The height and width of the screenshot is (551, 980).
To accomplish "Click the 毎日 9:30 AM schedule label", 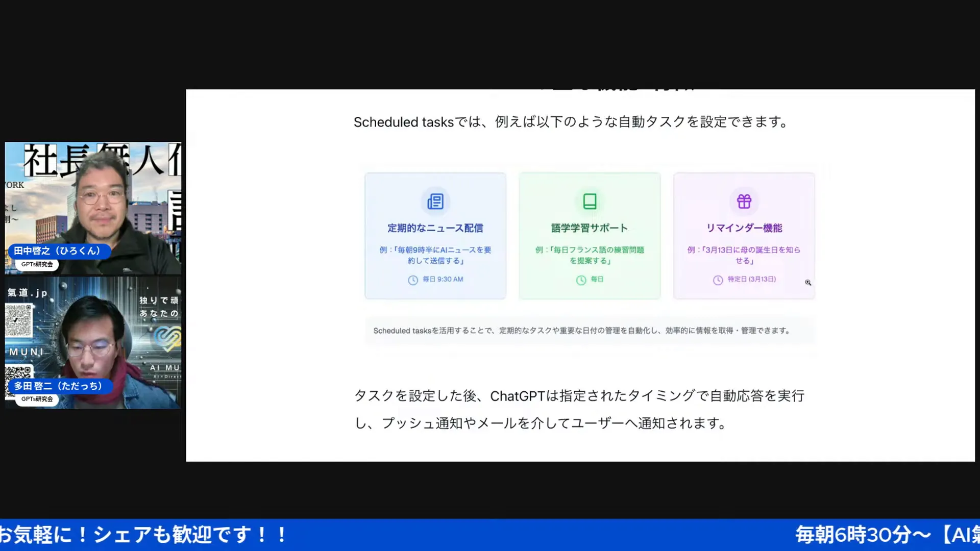I will tap(443, 280).
